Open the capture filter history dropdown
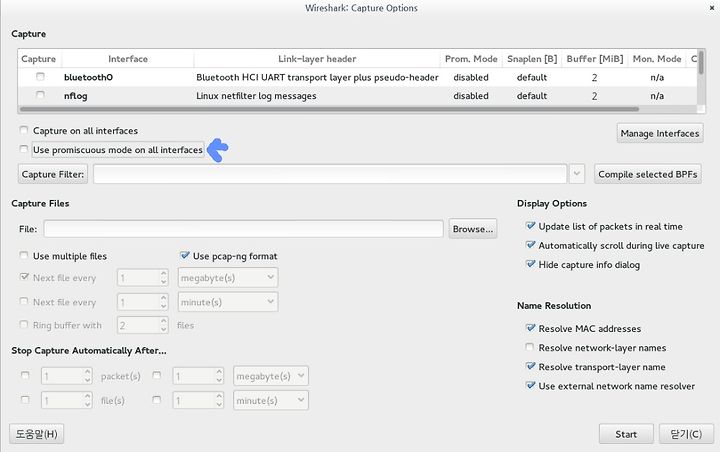720x452 pixels. pyautogui.click(x=577, y=174)
